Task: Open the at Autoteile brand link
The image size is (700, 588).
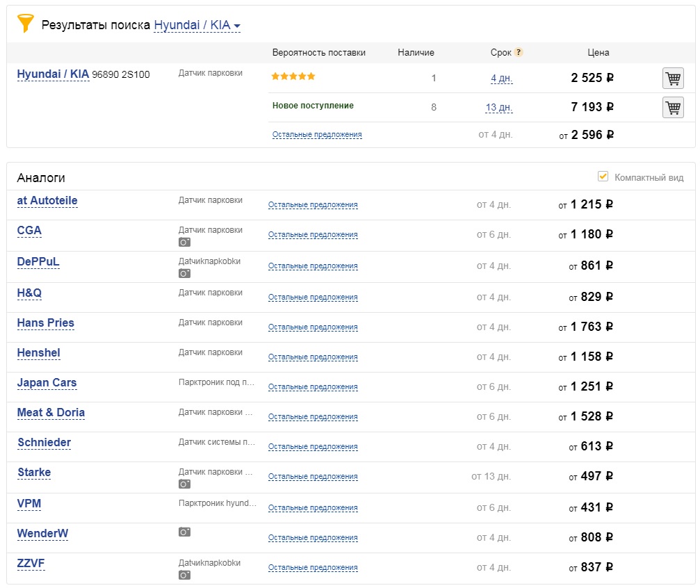Action: point(47,201)
